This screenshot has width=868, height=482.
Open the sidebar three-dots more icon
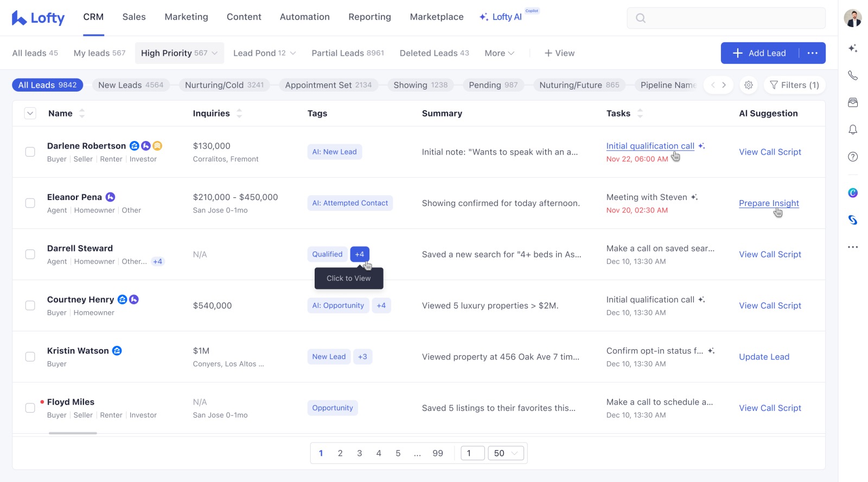click(x=853, y=247)
